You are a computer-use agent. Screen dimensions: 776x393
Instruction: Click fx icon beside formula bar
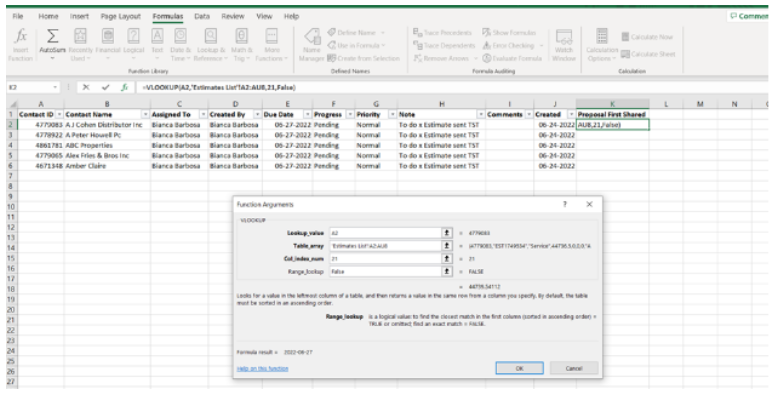tap(124, 87)
